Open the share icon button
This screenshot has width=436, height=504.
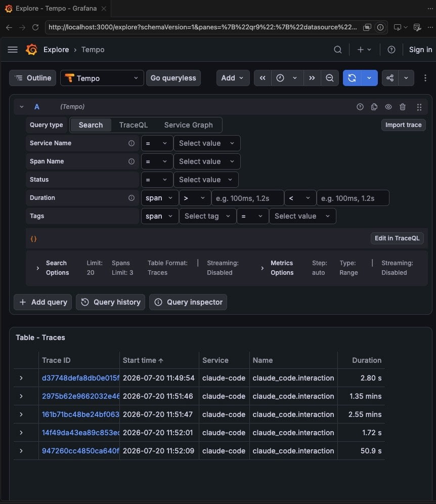390,78
